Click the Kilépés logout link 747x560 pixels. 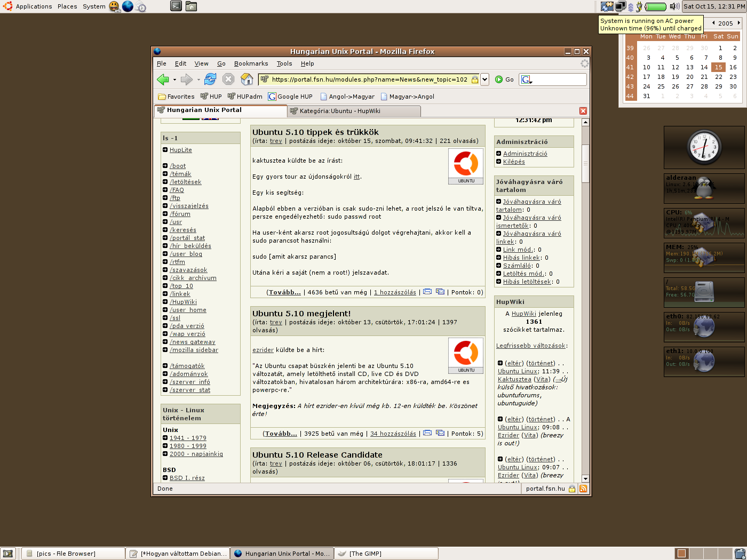pyautogui.click(x=514, y=162)
